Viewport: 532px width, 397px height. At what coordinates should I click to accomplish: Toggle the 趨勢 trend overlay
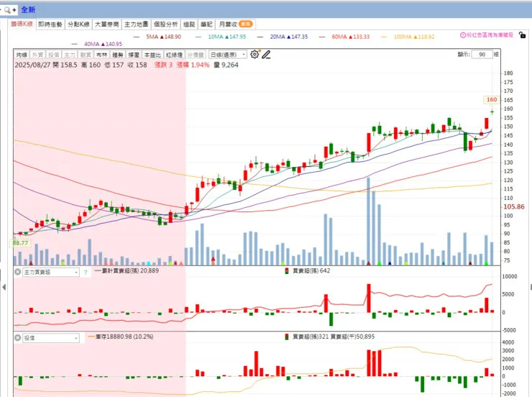coord(117,55)
